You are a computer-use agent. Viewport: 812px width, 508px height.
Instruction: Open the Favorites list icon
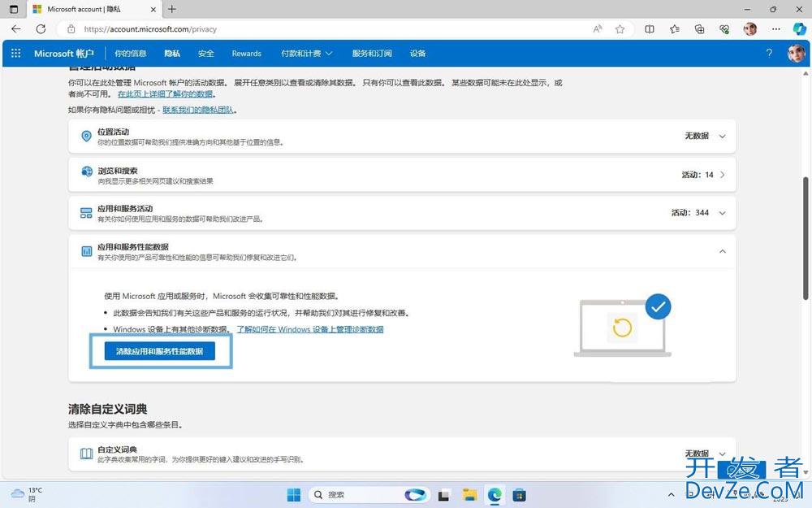(674, 29)
